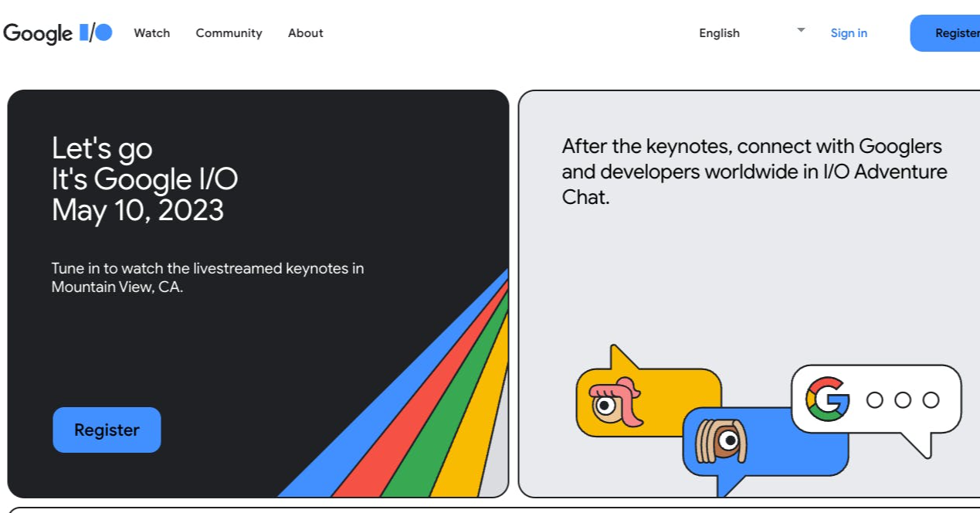Open the English language dropdown
The image size is (980, 513).
tap(752, 32)
